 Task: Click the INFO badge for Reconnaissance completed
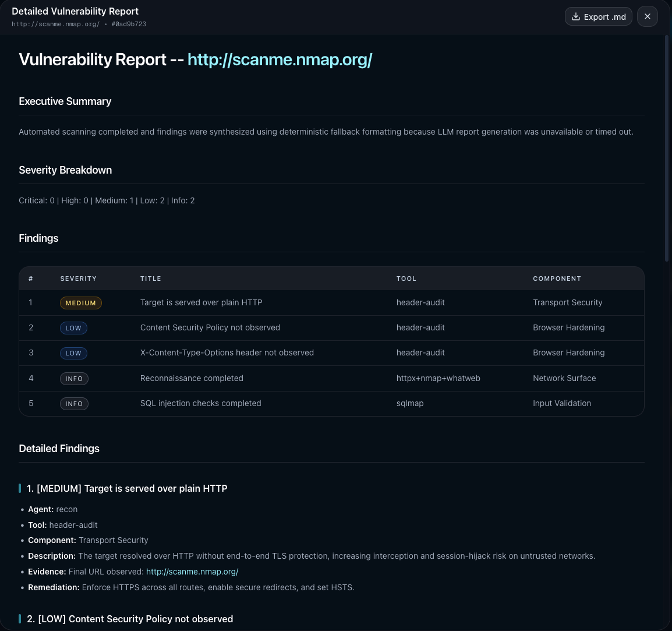click(x=74, y=379)
